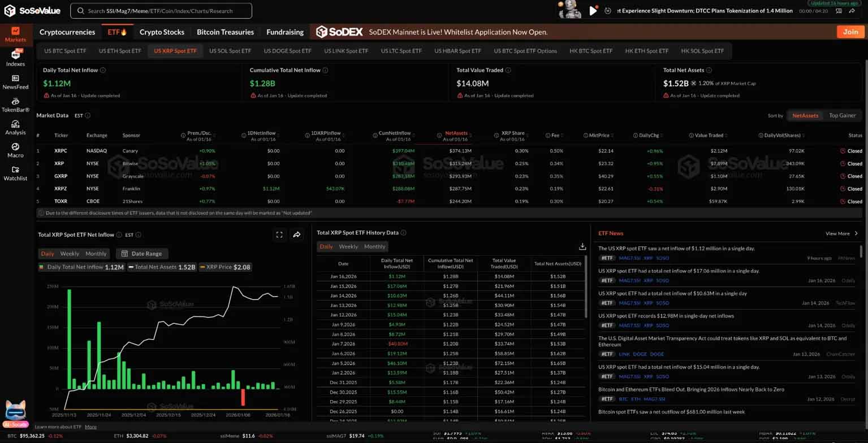Viewport: 868px width, 443px height.
Task: Click the search magnifier icon
Action: click(82, 10)
